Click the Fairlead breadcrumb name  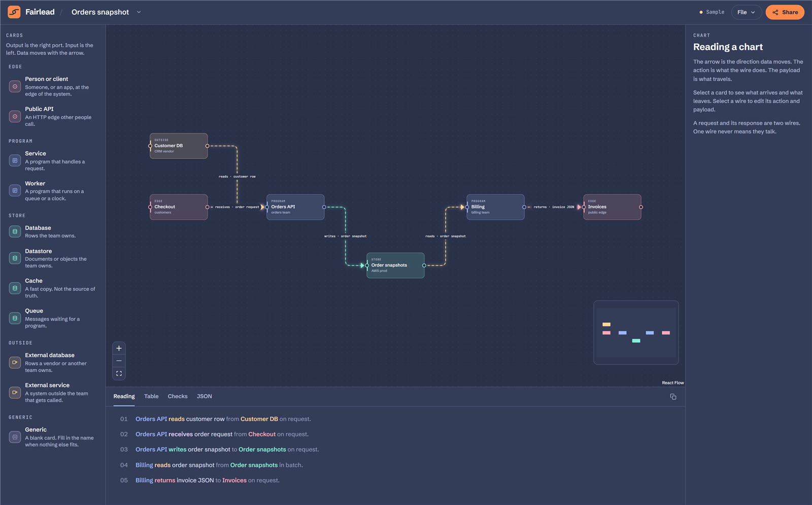(x=40, y=12)
